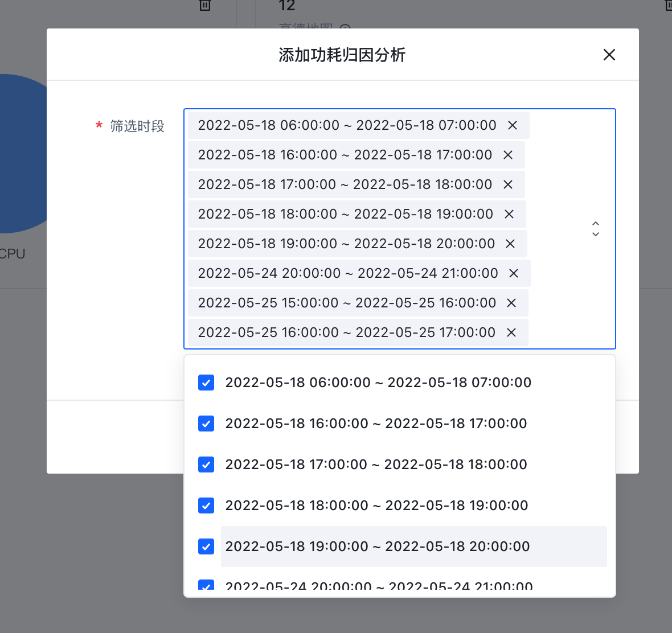Uncheck 2022-05-18 17:00:00 ~ 18:00:00 option checkbox
The image size is (672, 633).
[206, 465]
